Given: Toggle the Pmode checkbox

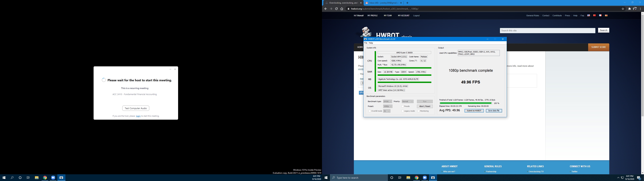Looking at the screenshot, I should click(402, 106).
